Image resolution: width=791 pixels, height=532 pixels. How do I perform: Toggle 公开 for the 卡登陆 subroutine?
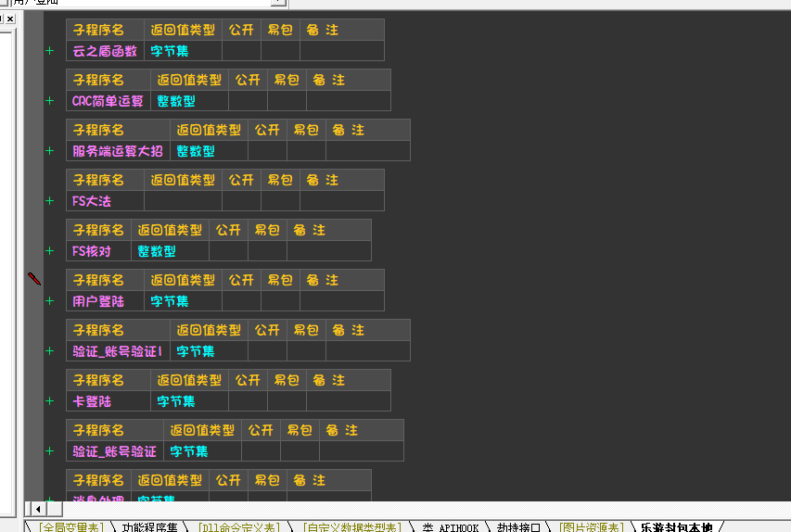248,401
